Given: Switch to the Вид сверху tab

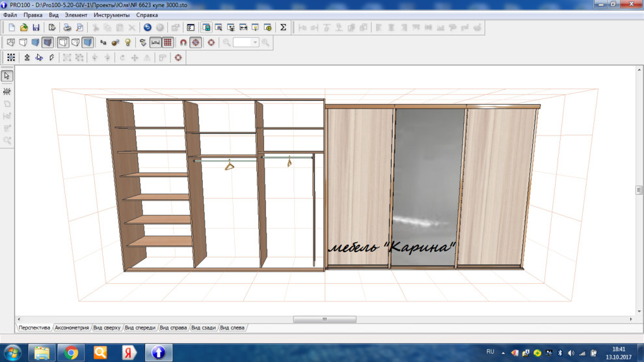Looking at the screenshot, I should (107, 327).
